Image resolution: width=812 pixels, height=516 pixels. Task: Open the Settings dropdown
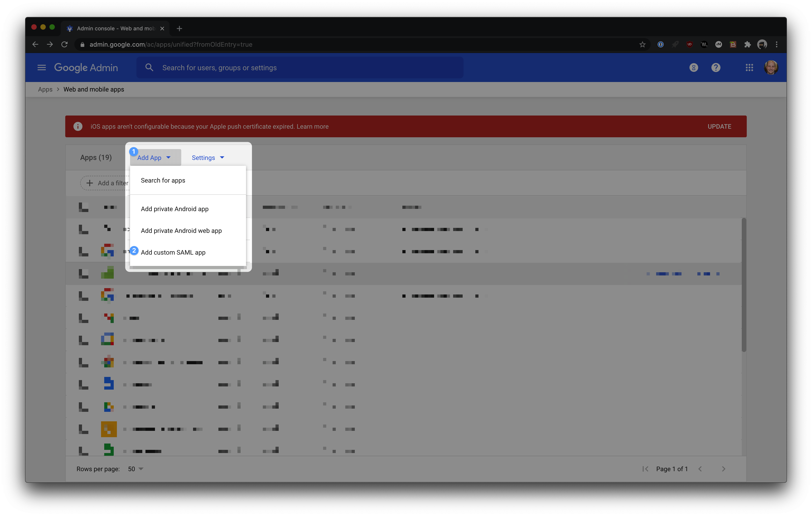[x=207, y=157]
